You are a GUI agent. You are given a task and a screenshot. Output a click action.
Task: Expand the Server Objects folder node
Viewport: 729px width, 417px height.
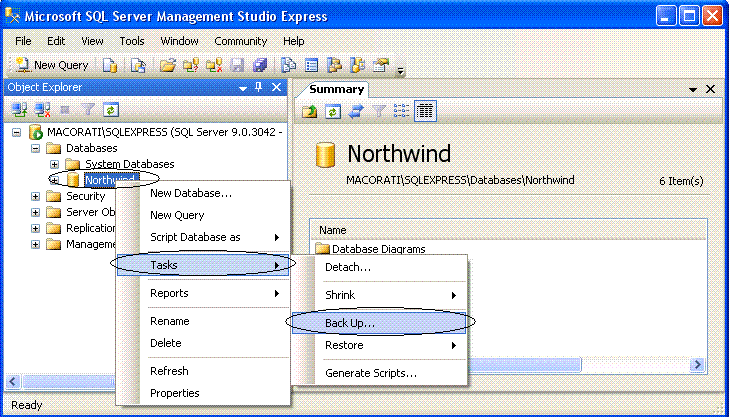tap(35, 213)
